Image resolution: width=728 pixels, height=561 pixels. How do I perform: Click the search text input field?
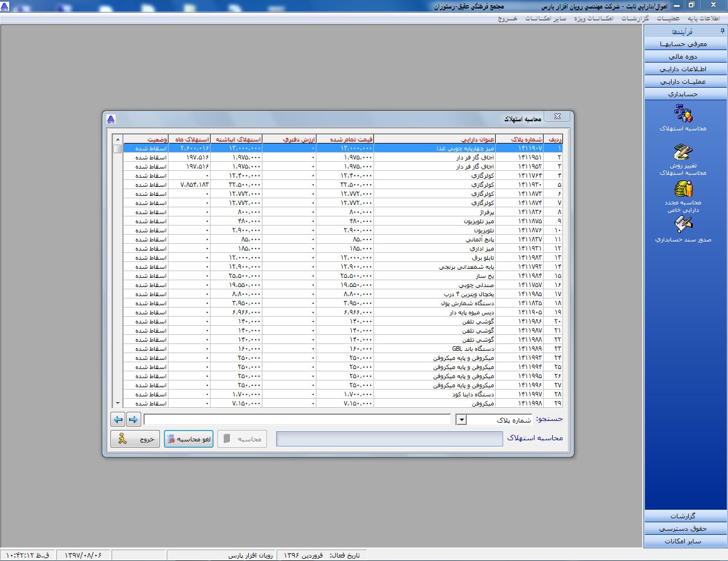[297, 420]
